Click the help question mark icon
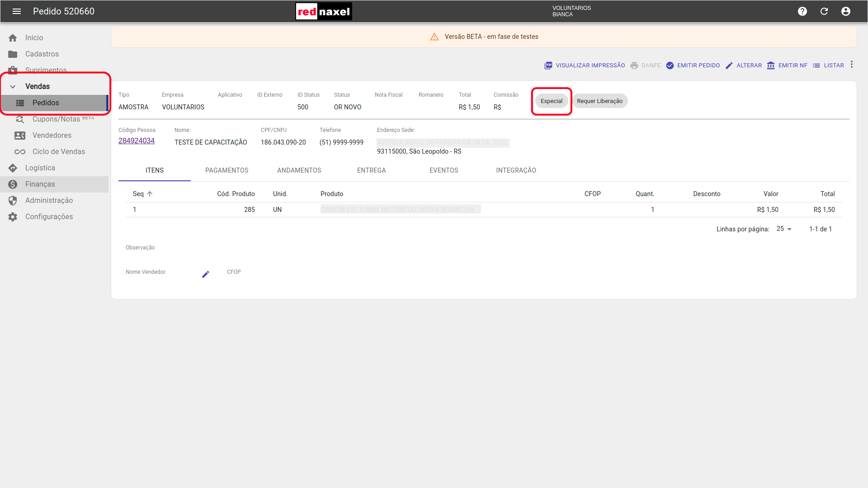 (x=802, y=11)
